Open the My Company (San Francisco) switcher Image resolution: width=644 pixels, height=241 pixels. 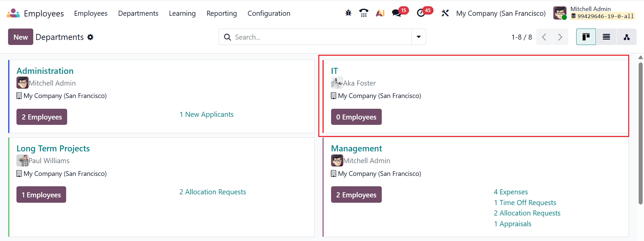point(501,13)
